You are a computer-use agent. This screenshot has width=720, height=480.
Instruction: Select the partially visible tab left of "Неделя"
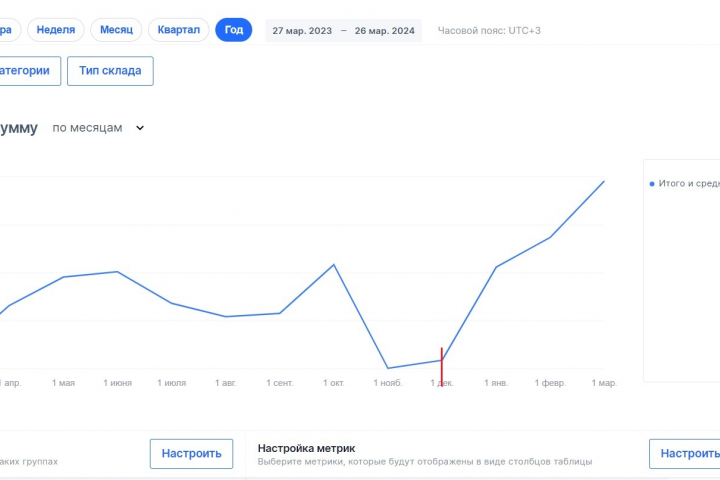(8, 30)
